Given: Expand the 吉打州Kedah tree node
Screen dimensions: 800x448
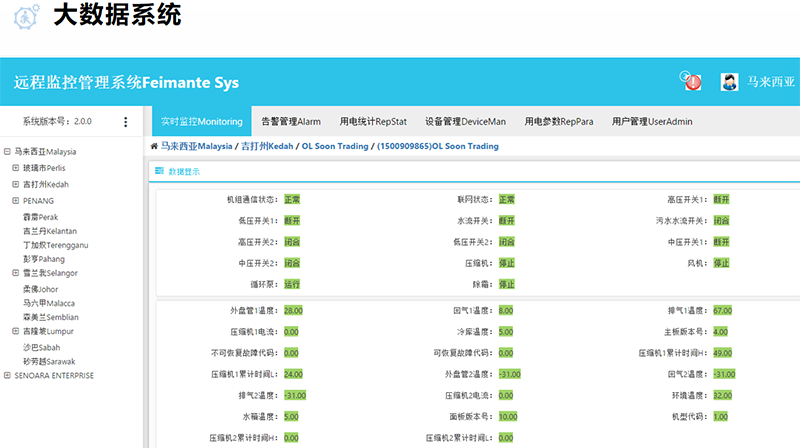Looking at the screenshot, I should tap(15, 184).
